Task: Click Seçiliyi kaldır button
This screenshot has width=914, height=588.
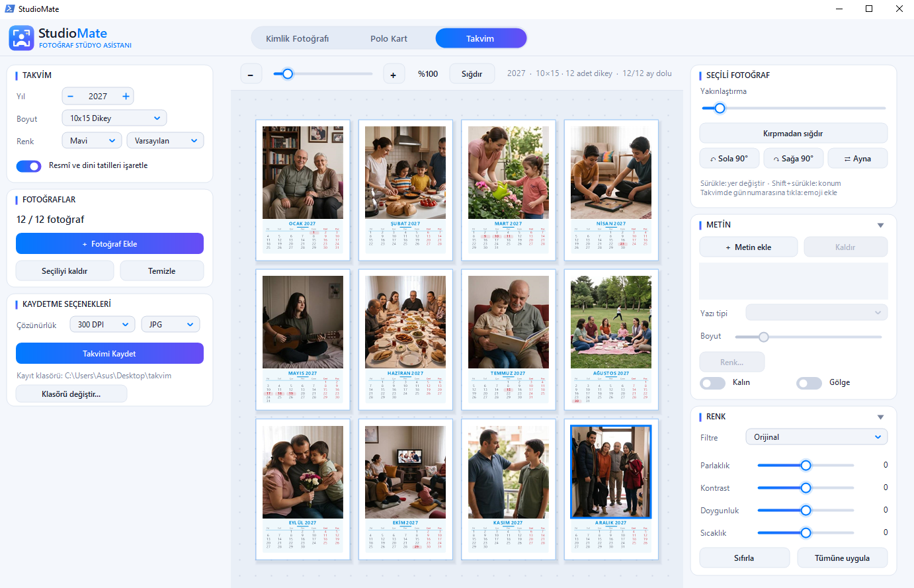Action: click(x=65, y=271)
